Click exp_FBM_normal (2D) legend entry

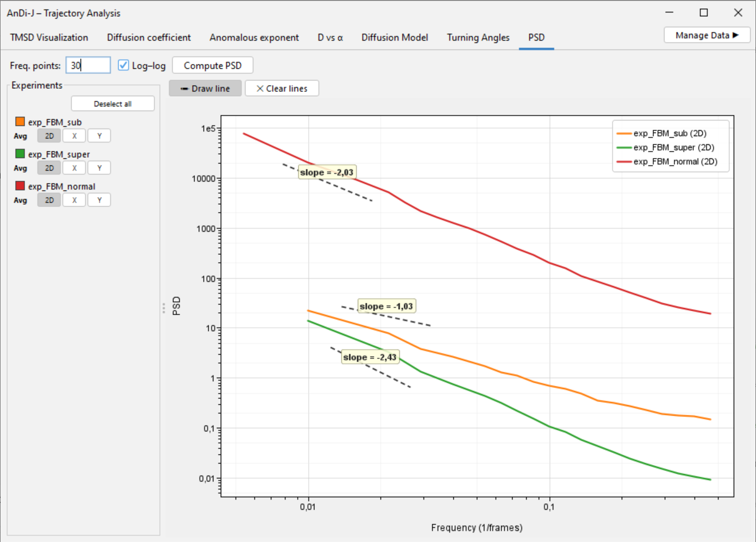pos(667,162)
